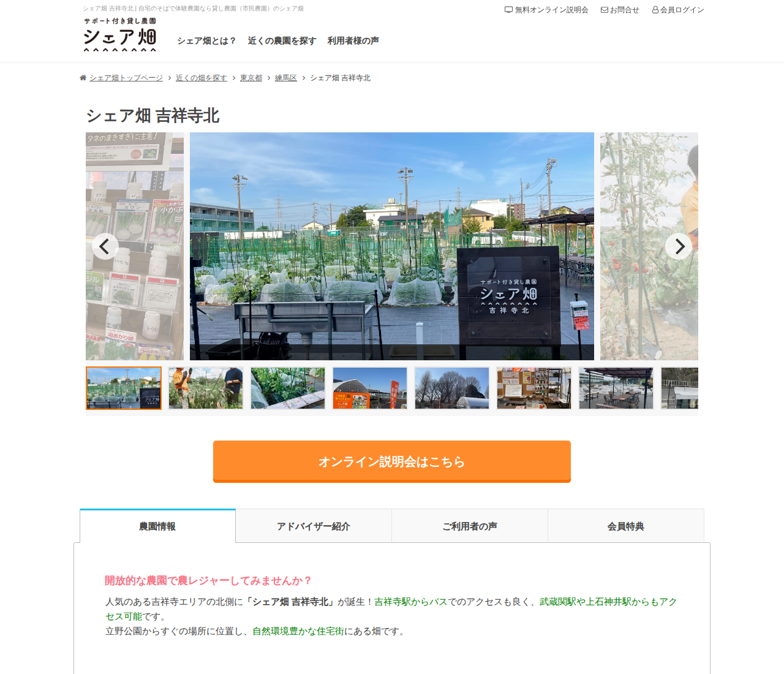Click the シェア畑 site logo
The width and height of the screenshot is (784, 674).
[120, 34]
